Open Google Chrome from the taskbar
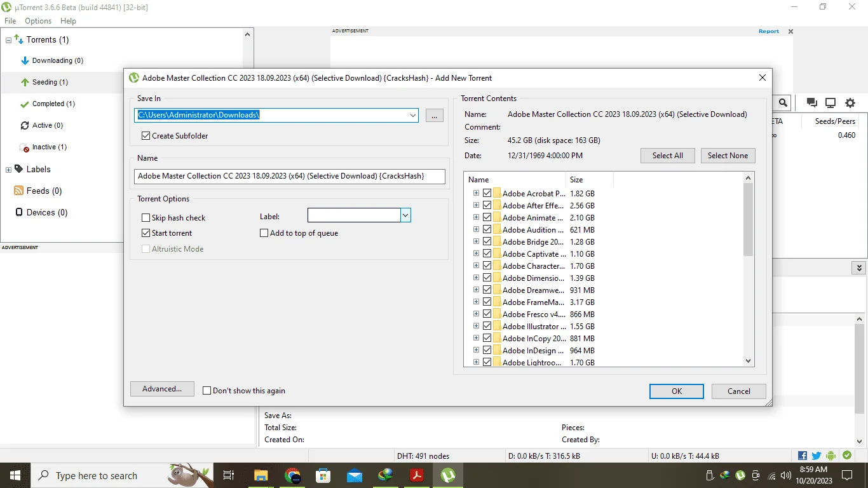Image resolution: width=868 pixels, height=488 pixels. [292, 475]
